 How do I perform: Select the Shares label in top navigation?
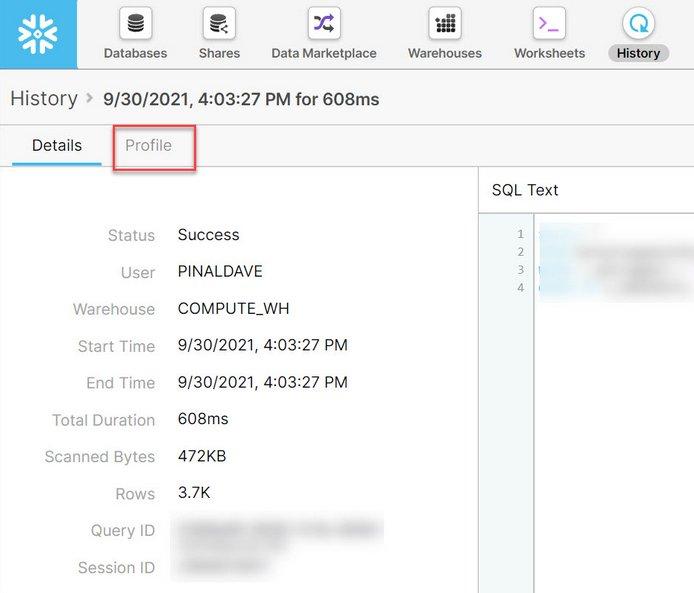tap(219, 54)
